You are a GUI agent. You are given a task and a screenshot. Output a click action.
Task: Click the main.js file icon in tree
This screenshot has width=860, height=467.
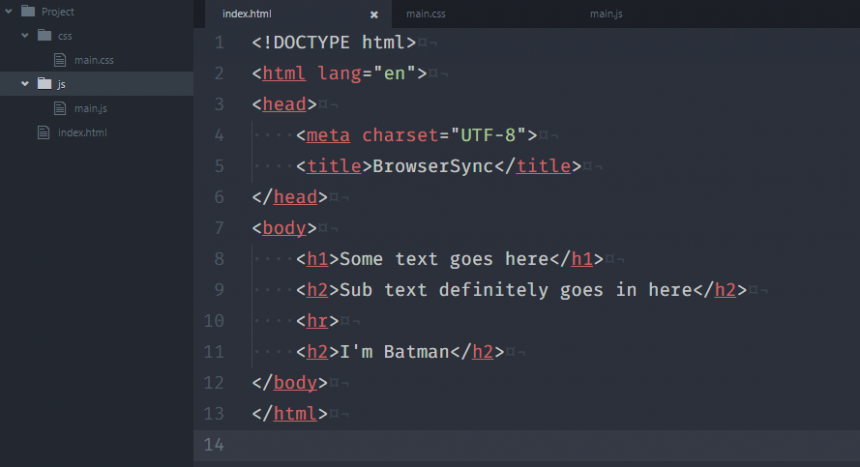pyautogui.click(x=60, y=108)
